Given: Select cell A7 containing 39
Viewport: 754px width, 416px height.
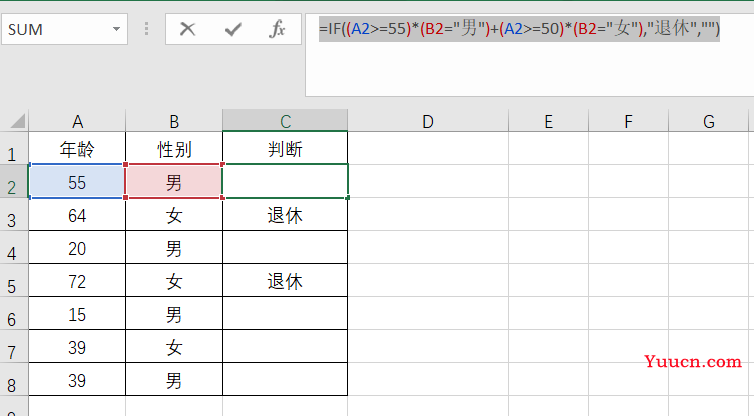Looking at the screenshot, I should tap(77, 346).
